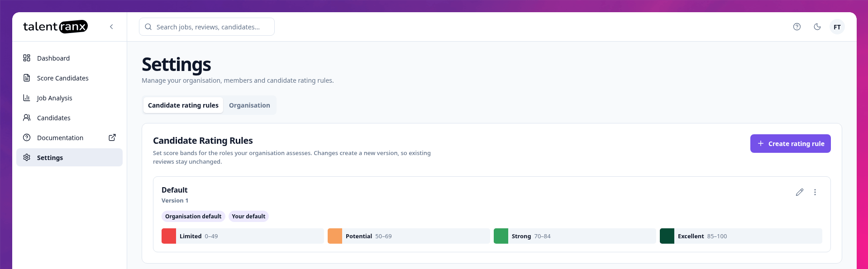Click the dark green Excellent color swatch

[x=667, y=236]
